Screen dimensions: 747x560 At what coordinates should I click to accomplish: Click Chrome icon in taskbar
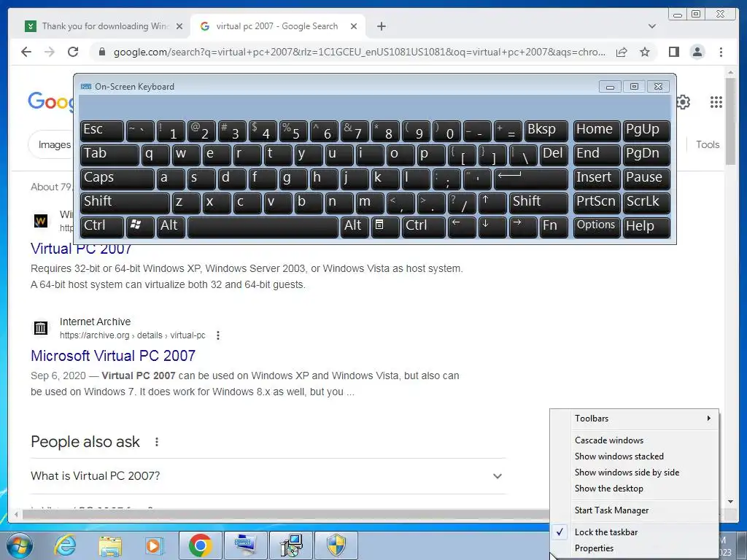click(200, 545)
